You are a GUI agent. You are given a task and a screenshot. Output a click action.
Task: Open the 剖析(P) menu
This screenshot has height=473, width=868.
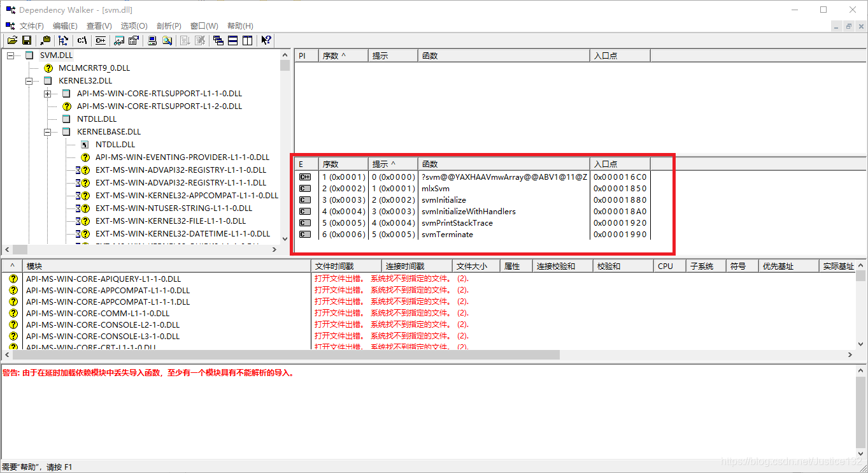(169, 25)
